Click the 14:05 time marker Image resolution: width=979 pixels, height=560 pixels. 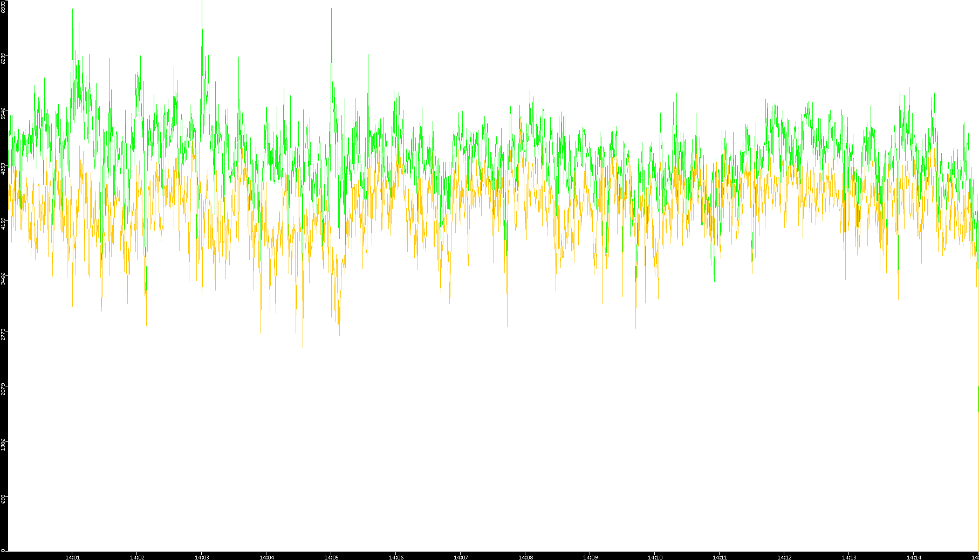[x=331, y=557]
